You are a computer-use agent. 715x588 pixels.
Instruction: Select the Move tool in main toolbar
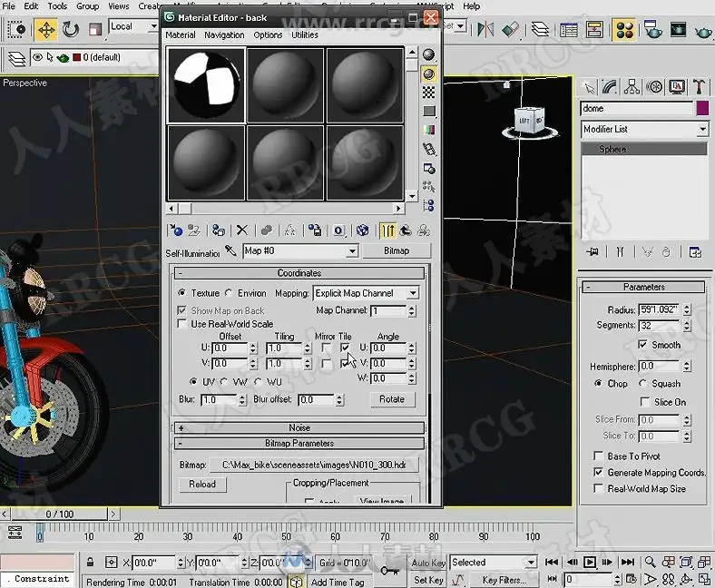tap(45, 30)
